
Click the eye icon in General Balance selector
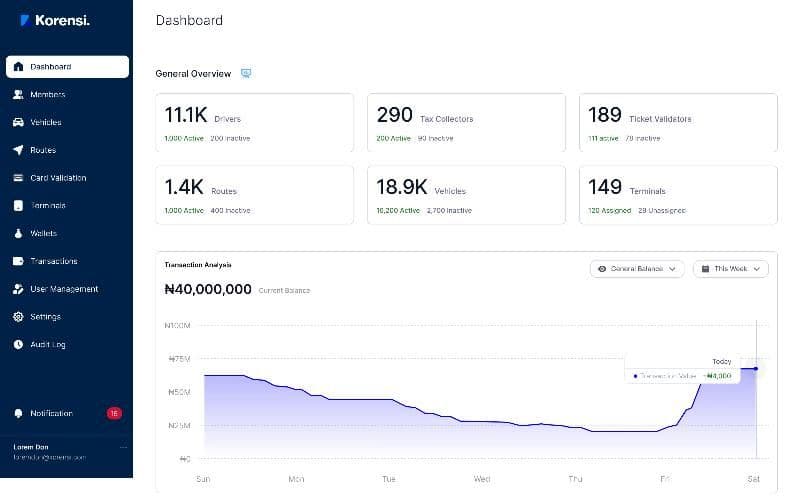[x=602, y=269]
